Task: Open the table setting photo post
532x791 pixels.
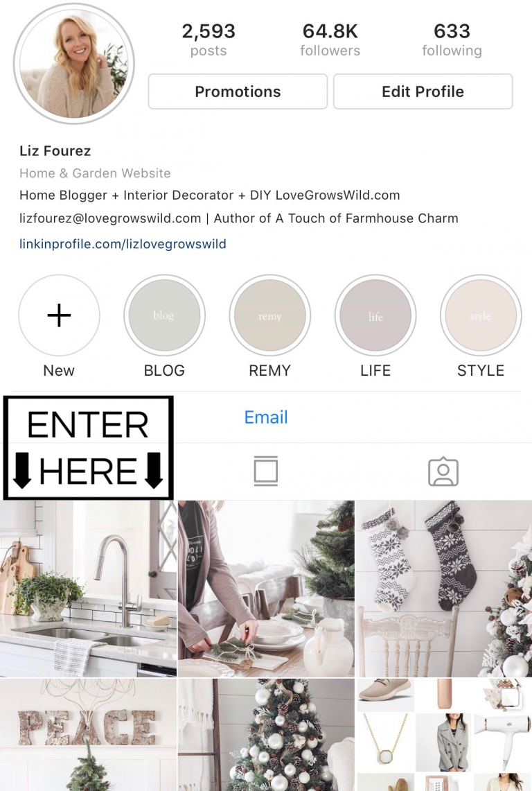Action: click(266, 589)
